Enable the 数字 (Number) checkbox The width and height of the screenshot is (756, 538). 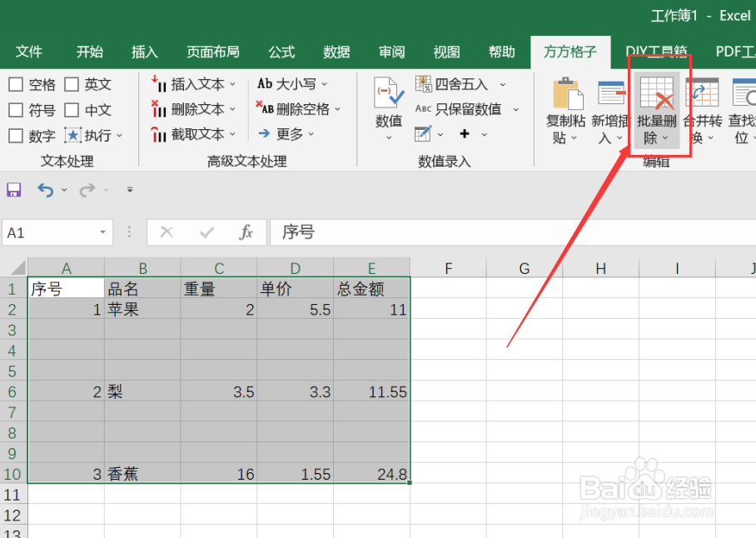pyautogui.click(x=14, y=135)
